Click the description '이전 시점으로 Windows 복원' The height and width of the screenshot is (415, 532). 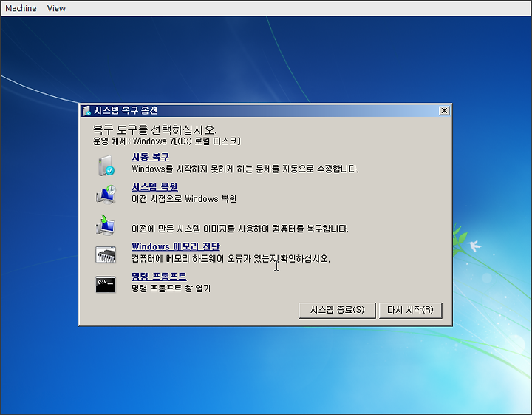184,199
